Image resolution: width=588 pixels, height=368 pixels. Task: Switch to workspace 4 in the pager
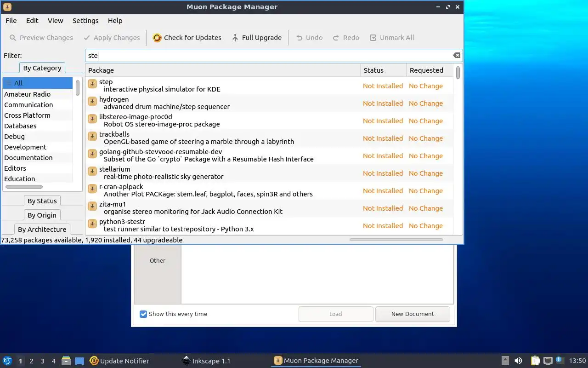[x=54, y=361]
